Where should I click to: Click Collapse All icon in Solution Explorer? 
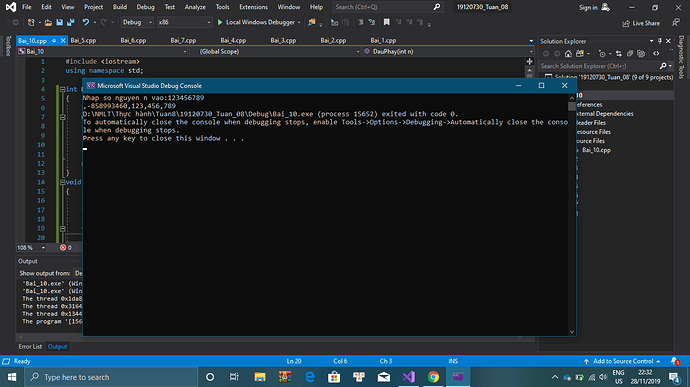pyautogui.click(x=630, y=54)
